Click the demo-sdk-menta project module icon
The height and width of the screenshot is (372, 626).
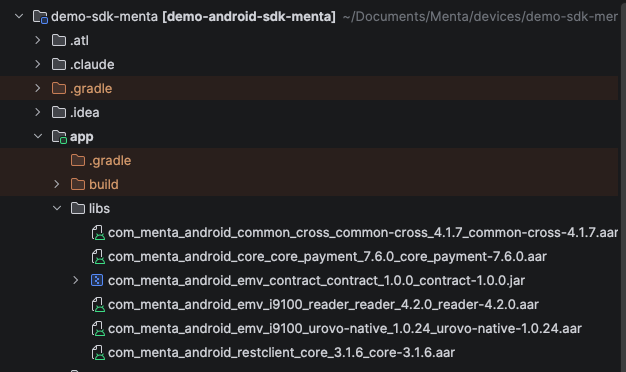pyautogui.click(x=40, y=17)
